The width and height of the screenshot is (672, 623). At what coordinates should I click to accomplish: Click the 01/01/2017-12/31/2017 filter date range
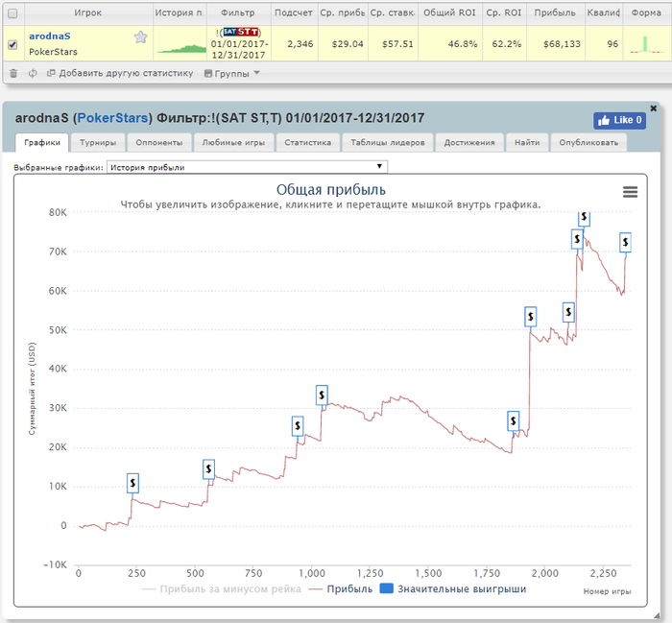[239, 50]
